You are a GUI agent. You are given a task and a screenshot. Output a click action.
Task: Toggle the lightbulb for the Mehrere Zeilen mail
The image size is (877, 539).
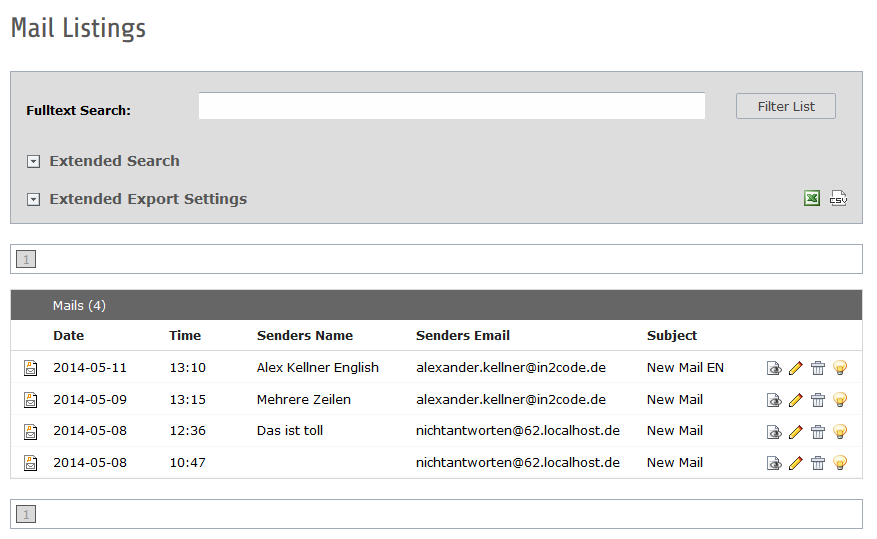(840, 400)
